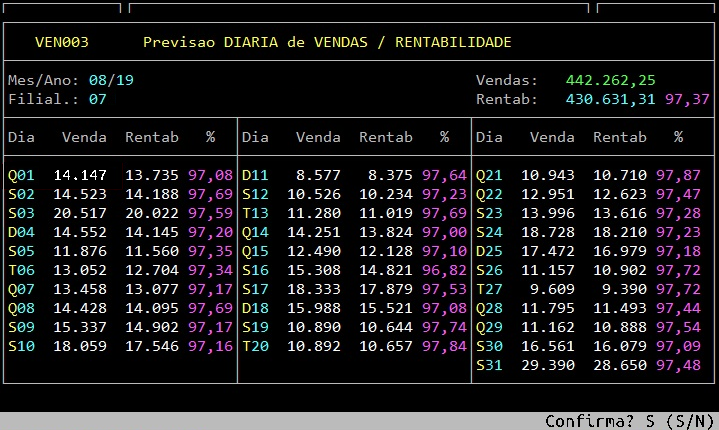Select day Q21 row label
719x430 pixels.
(x=489, y=175)
